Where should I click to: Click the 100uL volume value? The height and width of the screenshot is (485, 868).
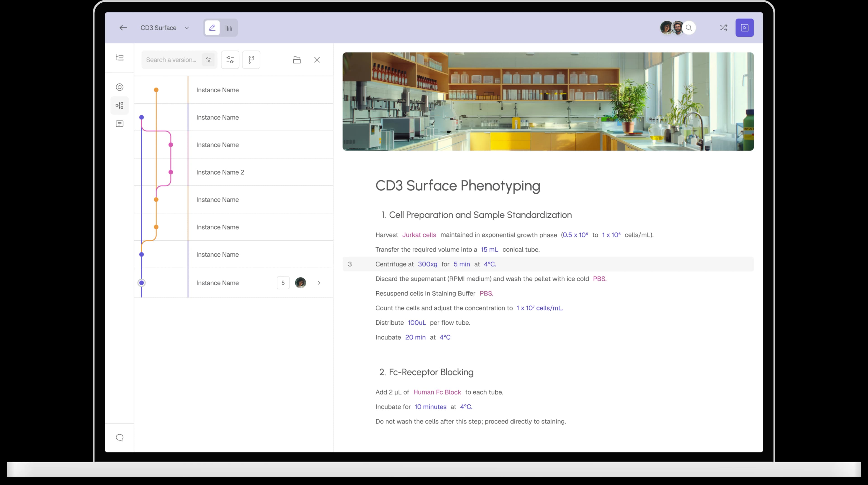pos(417,322)
